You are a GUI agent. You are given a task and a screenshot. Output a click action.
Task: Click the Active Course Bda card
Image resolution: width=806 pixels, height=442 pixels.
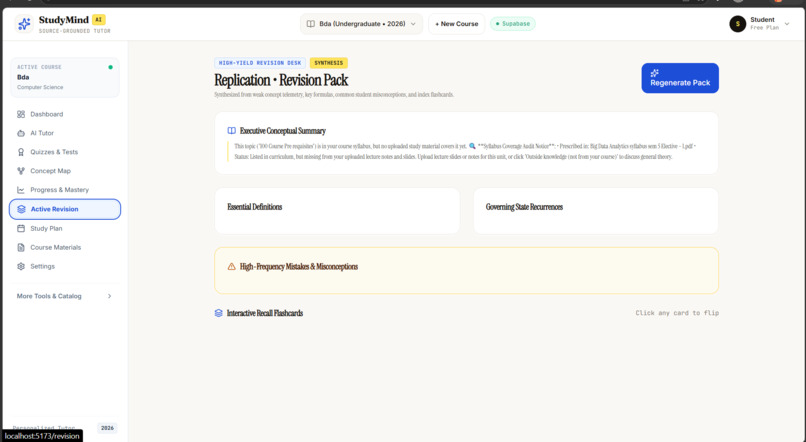pyautogui.click(x=65, y=77)
